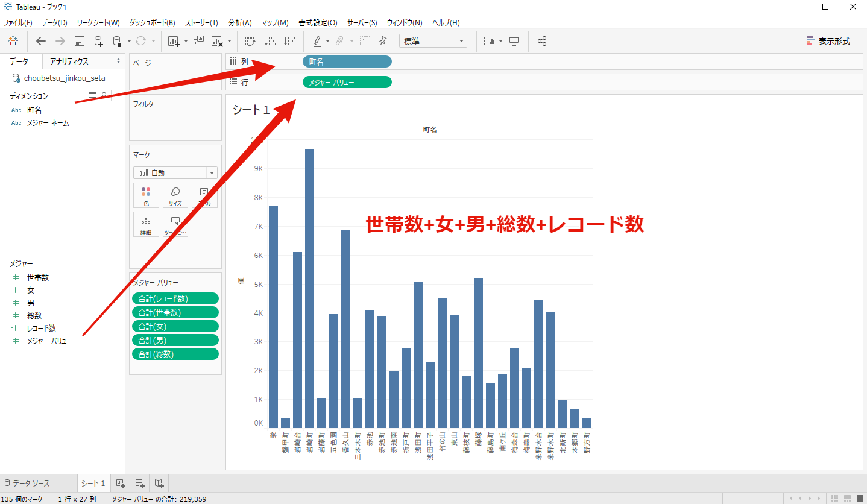Open the 分析(A) menu
The width and height of the screenshot is (867, 504).
240,22
